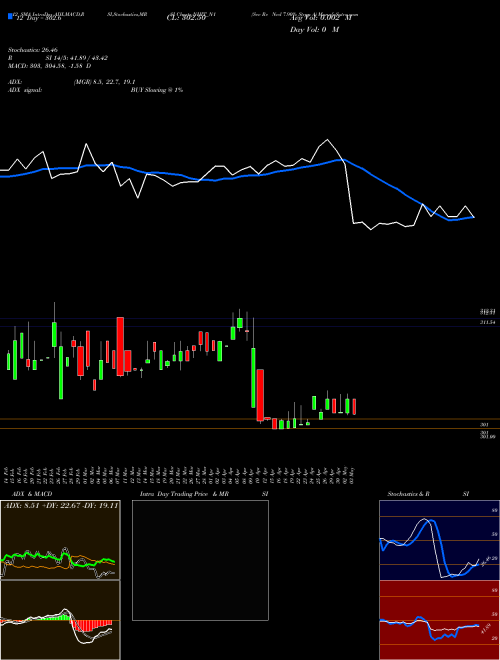
Task: Click the right end of the blue SMA line
Action: pos(473,217)
